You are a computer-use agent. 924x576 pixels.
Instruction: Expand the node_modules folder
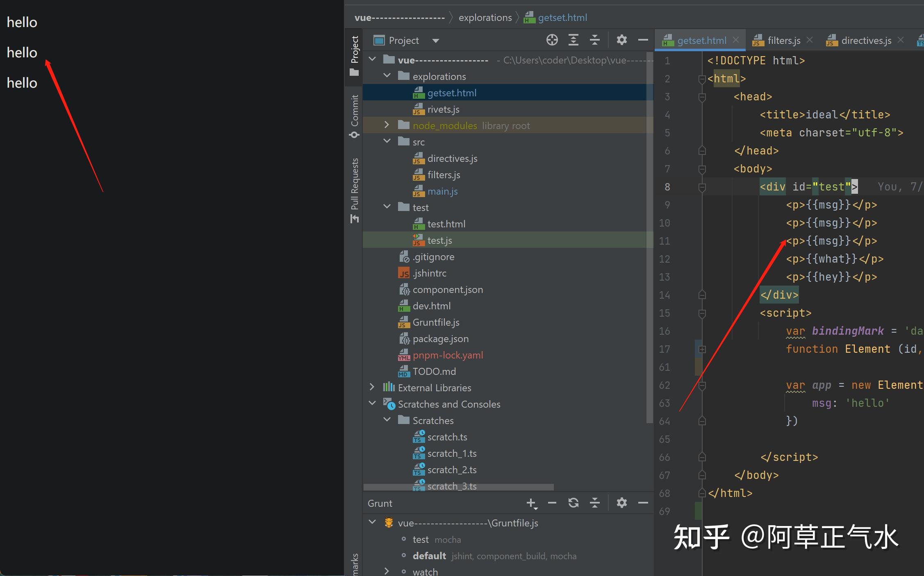(387, 125)
